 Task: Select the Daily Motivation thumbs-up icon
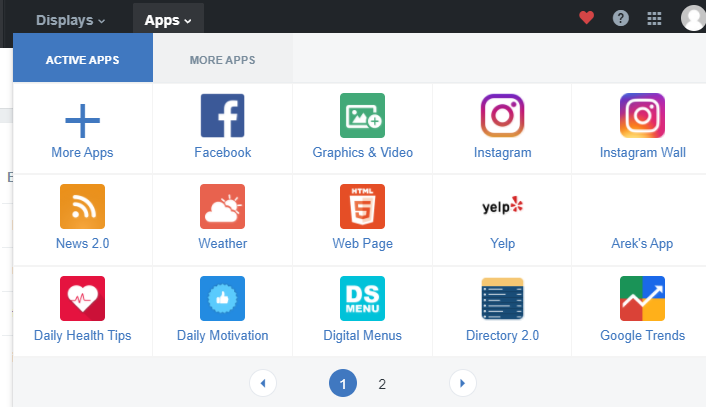tap(222, 298)
